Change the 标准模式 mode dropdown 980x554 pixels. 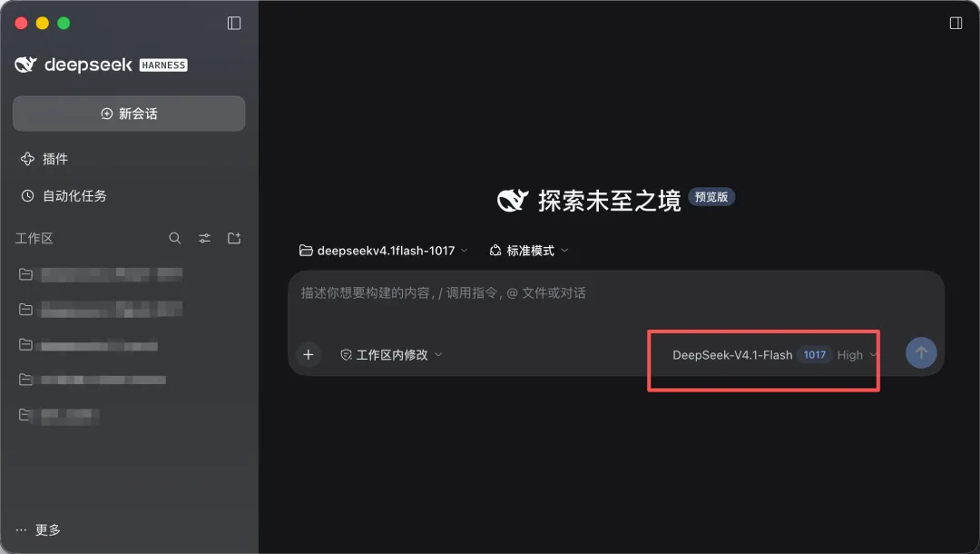[529, 251]
